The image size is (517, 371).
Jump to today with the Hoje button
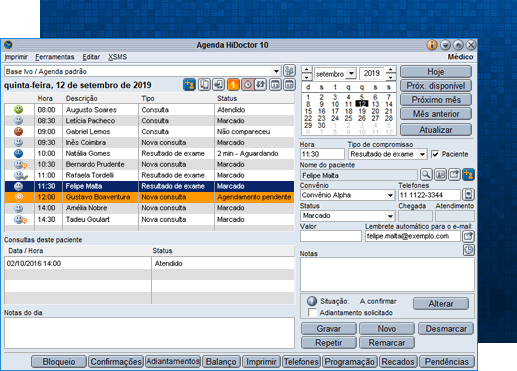(x=436, y=72)
